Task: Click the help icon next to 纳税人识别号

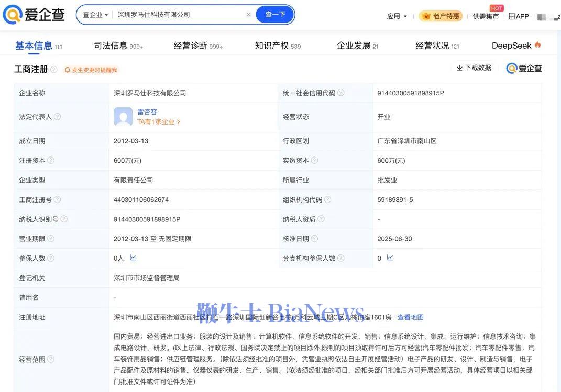Action: coord(64,219)
